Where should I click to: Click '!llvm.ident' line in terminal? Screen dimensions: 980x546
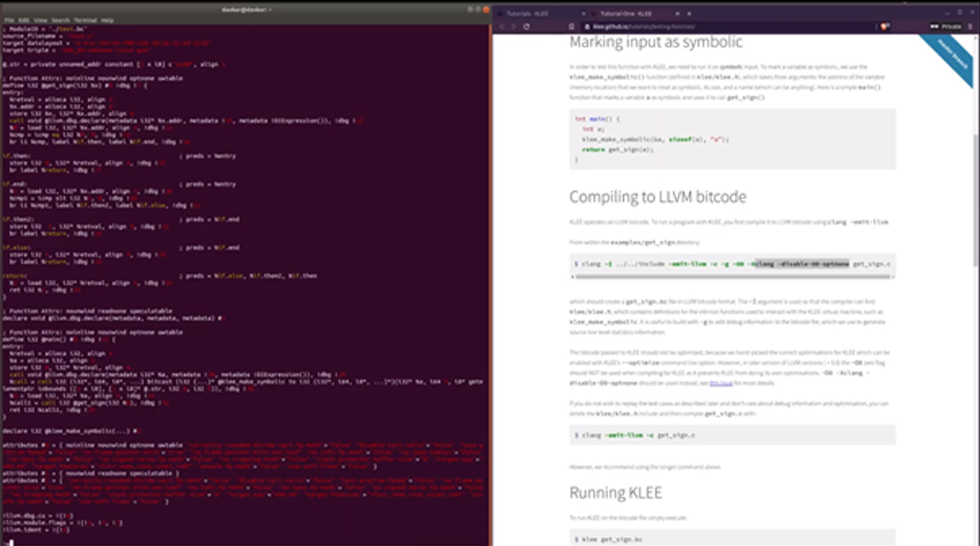tap(36, 530)
